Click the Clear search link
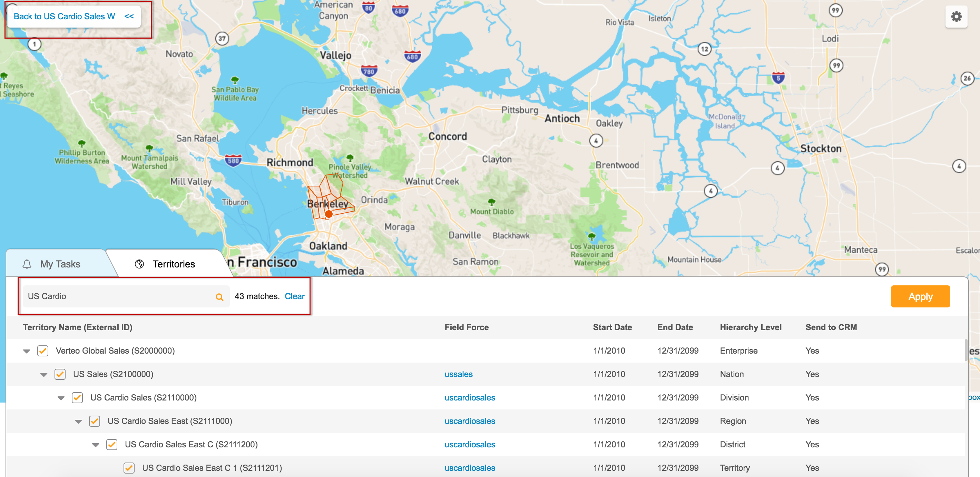Viewport: 980px width, 477px height. pos(294,296)
